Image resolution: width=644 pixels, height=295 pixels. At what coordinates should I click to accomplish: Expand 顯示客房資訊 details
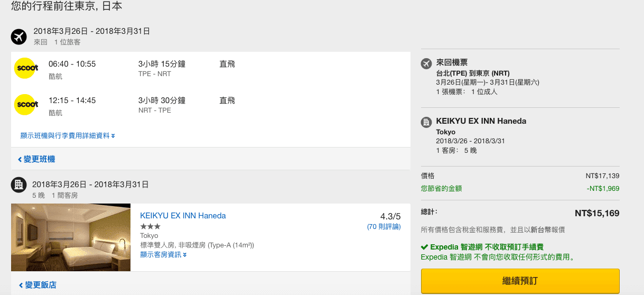[x=163, y=255]
